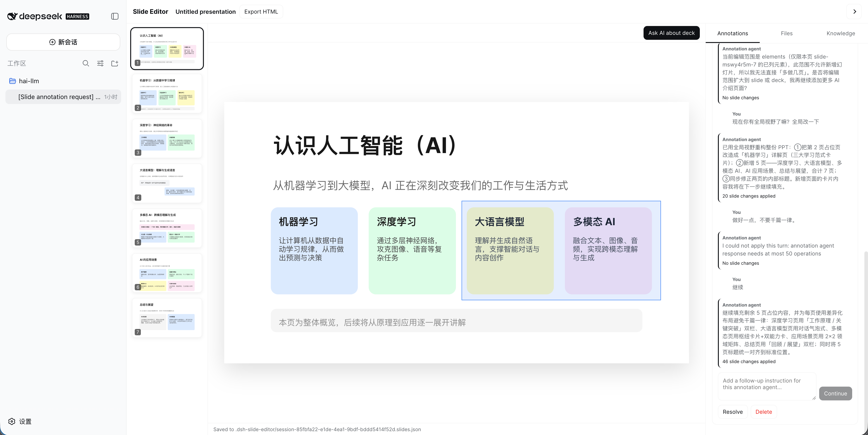Click the deepseek whale logo
This screenshot has width=868, height=435.
[12, 16]
